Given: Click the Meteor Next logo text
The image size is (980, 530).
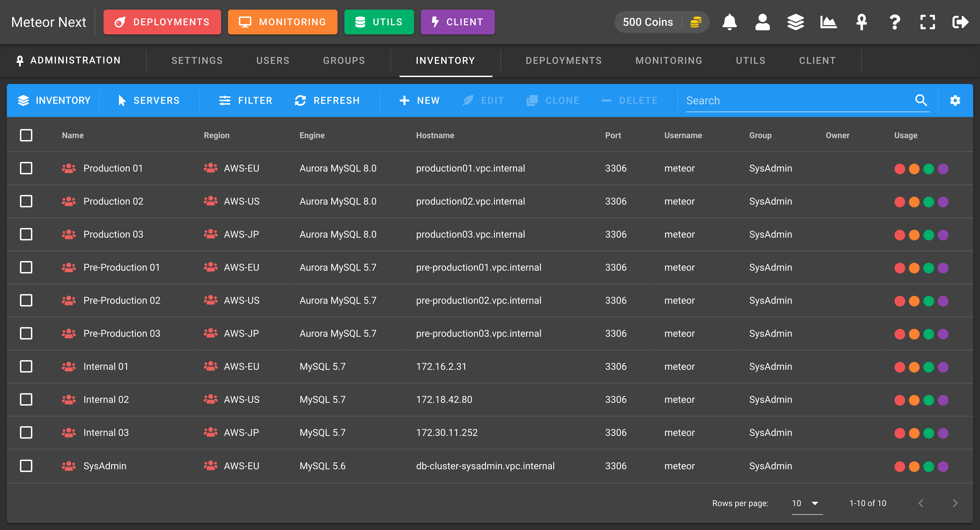Looking at the screenshot, I should click(49, 22).
